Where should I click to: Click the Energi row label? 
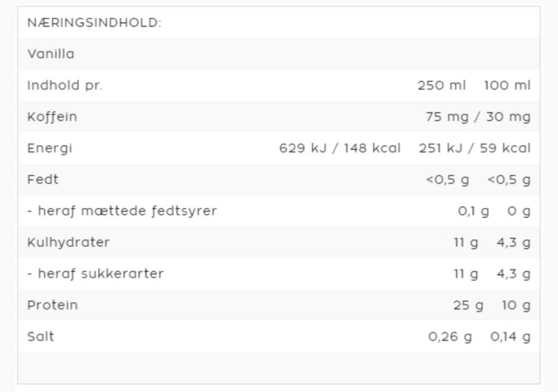[50, 148]
